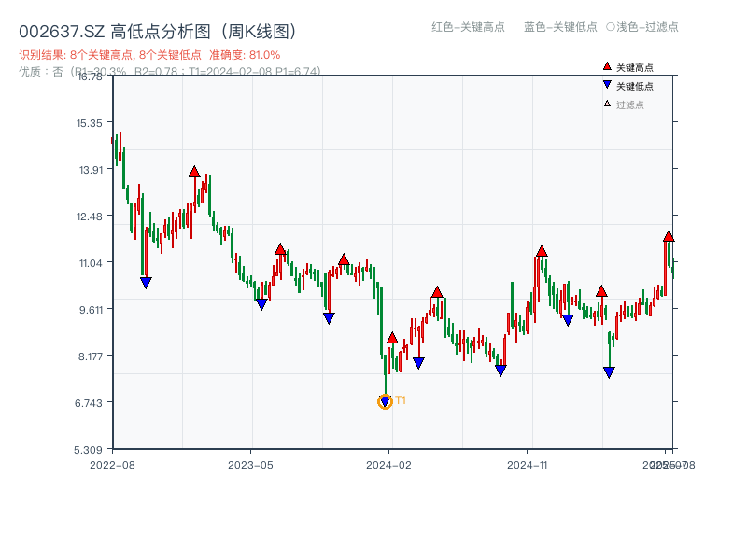Toggle the circle beside 浅色-过滤点
The image size is (747, 560).
coord(610,27)
